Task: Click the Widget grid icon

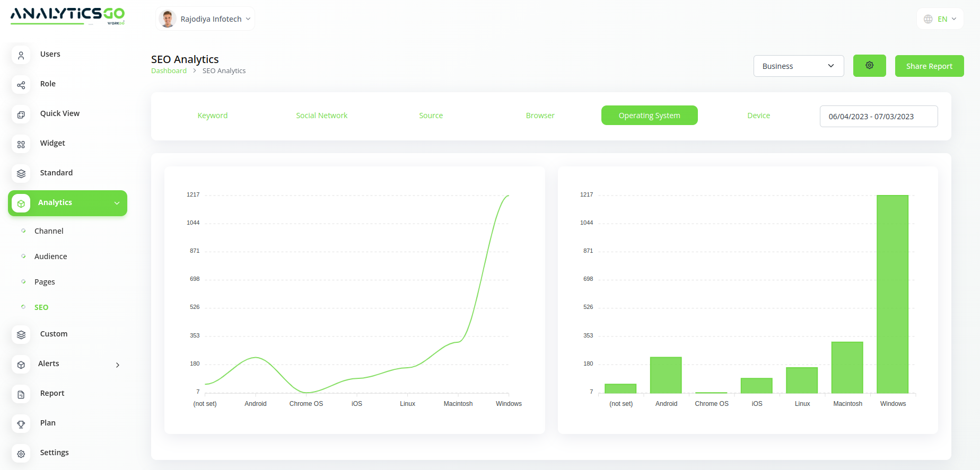Action: pos(21,144)
